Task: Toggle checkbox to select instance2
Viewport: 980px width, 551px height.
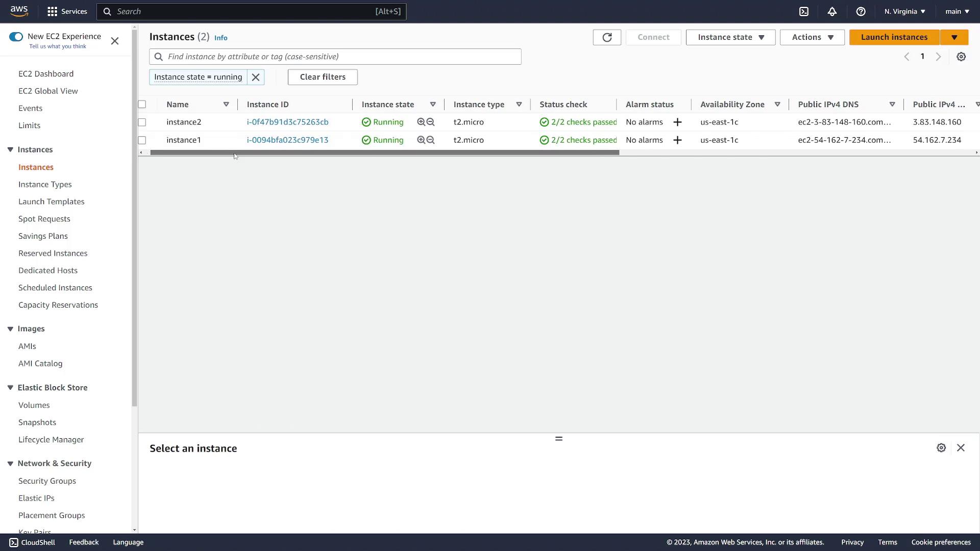Action: tap(142, 122)
